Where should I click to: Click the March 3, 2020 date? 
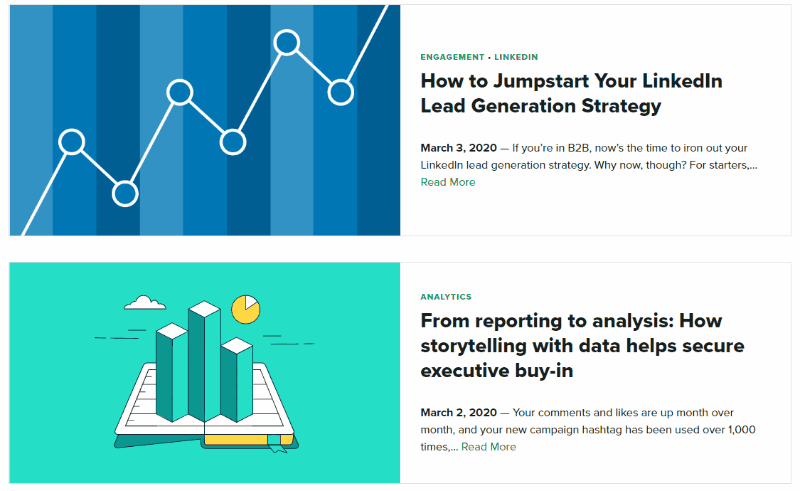[458, 148]
